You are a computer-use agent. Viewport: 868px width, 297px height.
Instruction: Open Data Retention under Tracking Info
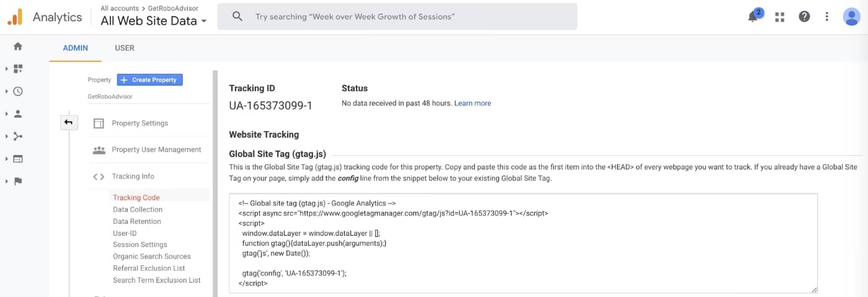coord(137,221)
